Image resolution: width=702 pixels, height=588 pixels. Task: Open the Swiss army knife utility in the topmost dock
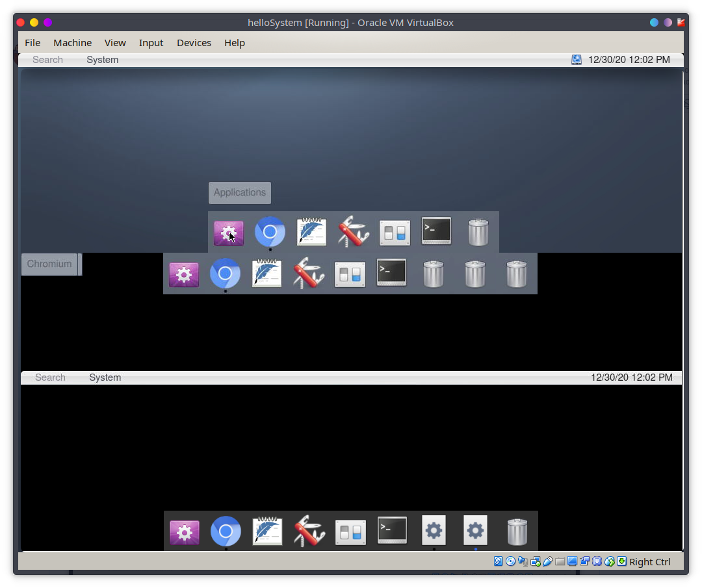coord(353,232)
